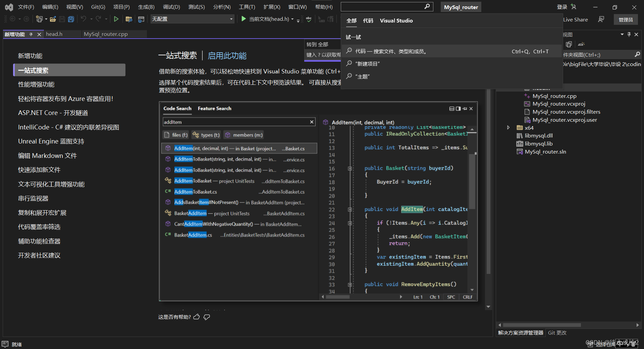Click the magnifier icon in the top search box
This screenshot has height=349, width=644.
(x=427, y=7)
